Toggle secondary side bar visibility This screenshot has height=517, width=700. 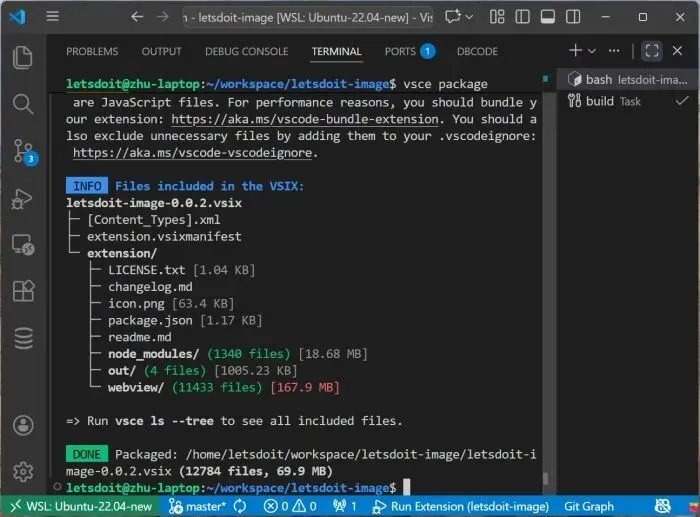(x=573, y=17)
